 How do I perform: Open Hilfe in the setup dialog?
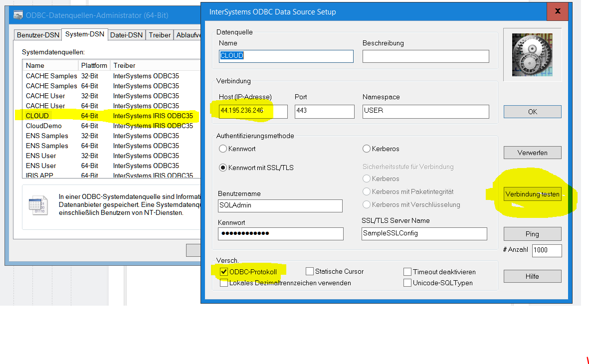click(532, 276)
